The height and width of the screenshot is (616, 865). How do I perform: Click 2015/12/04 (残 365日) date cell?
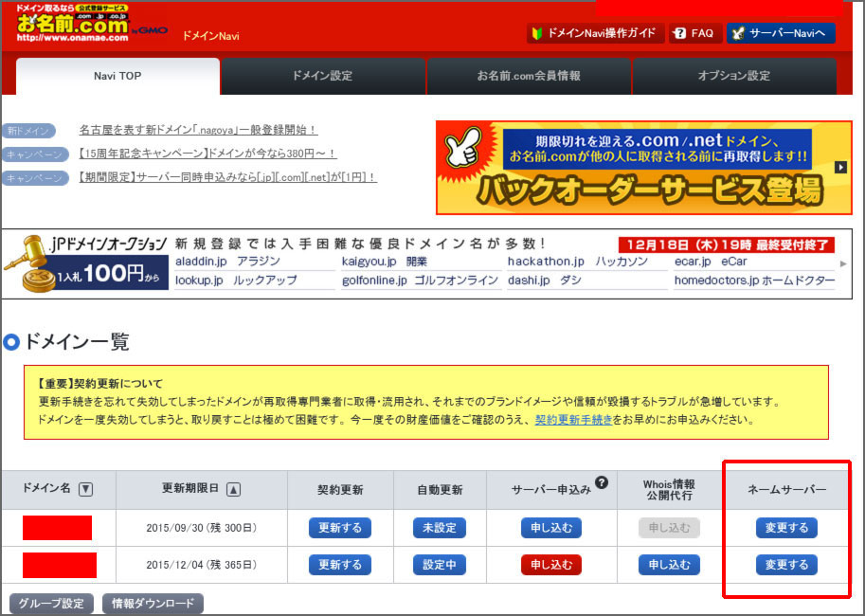point(202,565)
